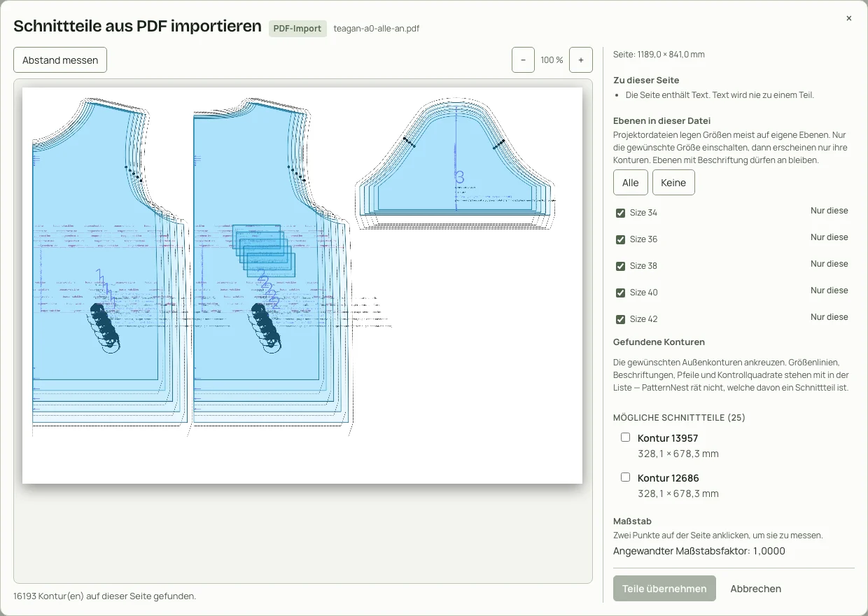The height and width of the screenshot is (616, 868).
Task: Uncheck the Size 42 layer
Action: coord(620,319)
